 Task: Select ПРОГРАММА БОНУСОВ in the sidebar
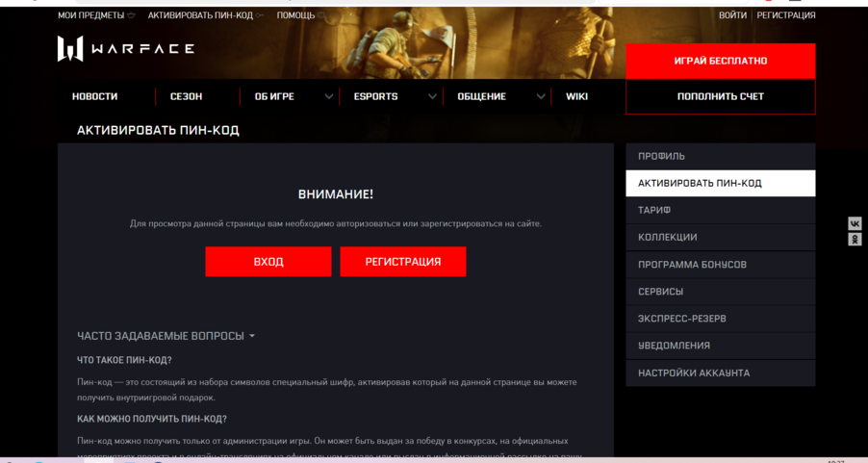(720, 265)
